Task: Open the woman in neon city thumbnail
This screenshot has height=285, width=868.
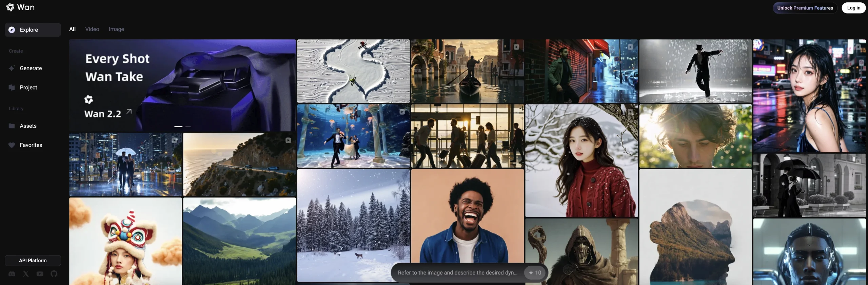Action: click(810, 96)
